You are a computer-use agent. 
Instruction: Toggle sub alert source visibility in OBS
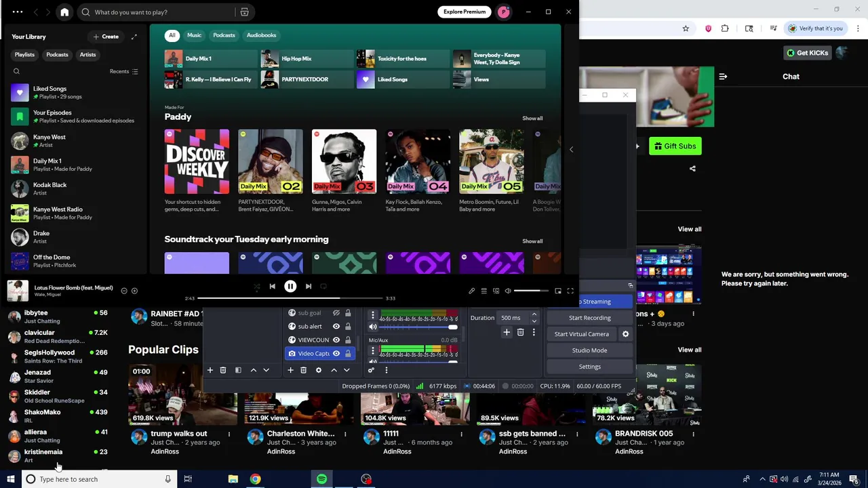336,326
